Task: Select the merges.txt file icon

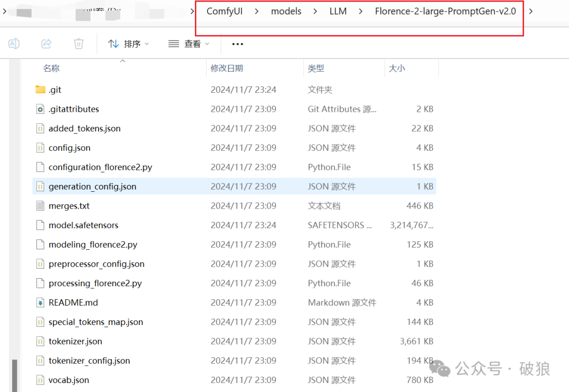Action: (40, 206)
